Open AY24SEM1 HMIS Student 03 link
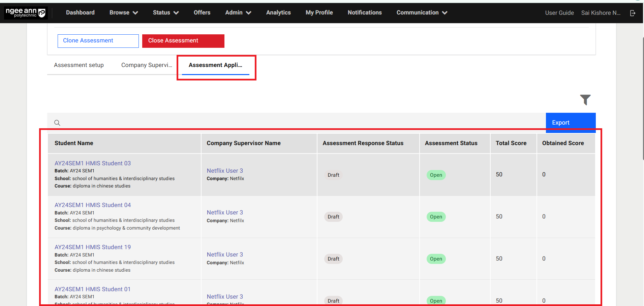 click(x=93, y=163)
